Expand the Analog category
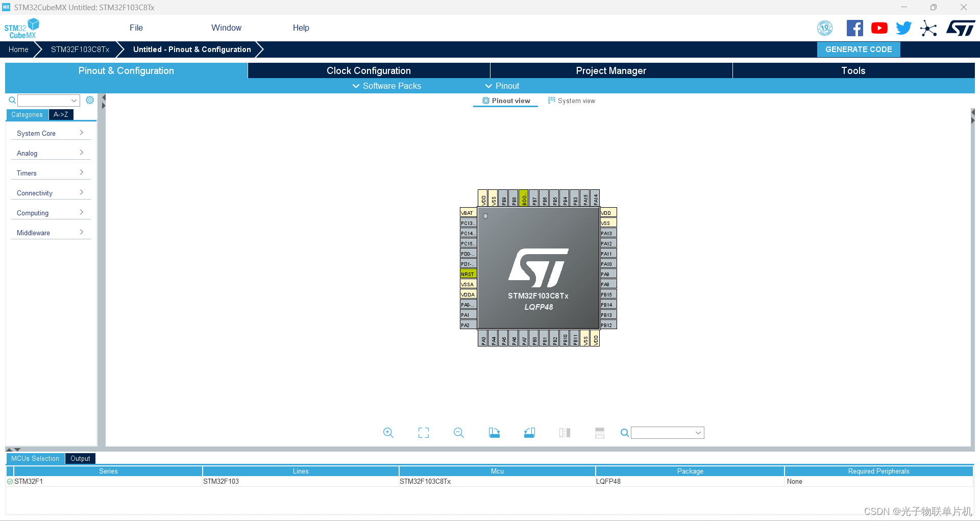Viewport: 980px width, 521px height. [50, 153]
